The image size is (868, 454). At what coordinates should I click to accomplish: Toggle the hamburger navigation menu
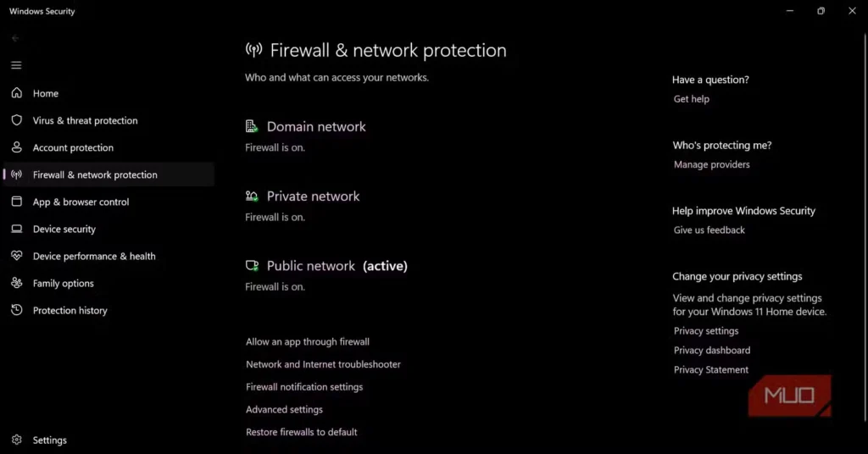pyautogui.click(x=16, y=65)
